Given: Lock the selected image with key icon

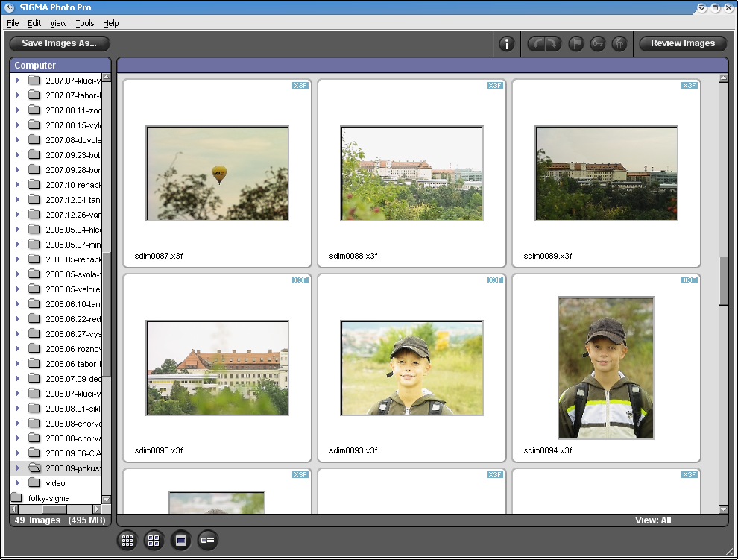Looking at the screenshot, I should click(x=597, y=44).
